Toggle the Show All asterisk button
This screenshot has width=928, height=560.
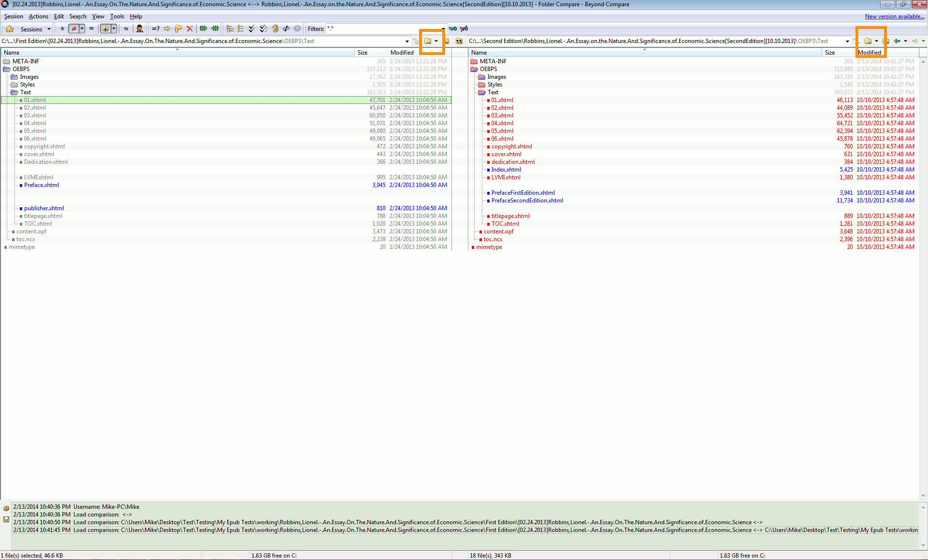(x=62, y=29)
